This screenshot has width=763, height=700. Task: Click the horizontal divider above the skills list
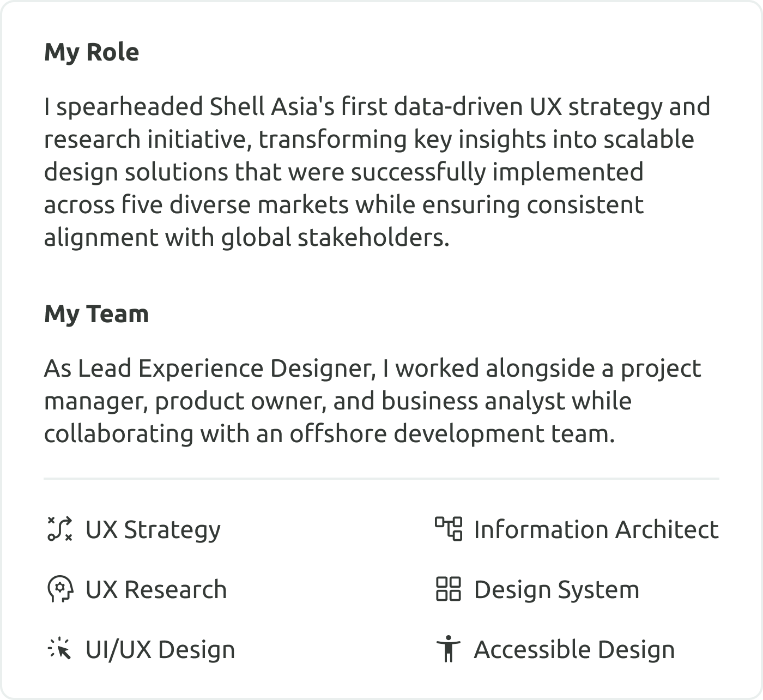(x=381, y=479)
